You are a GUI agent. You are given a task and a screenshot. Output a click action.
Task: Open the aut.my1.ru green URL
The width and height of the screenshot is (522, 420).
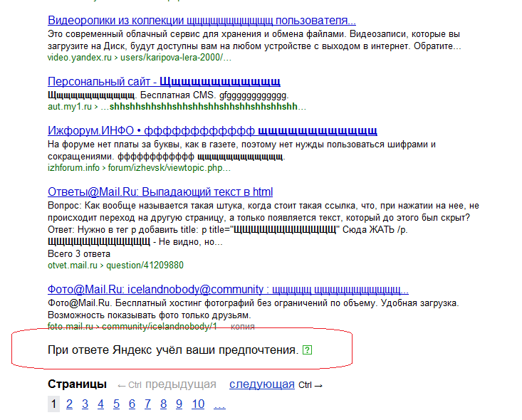70,107
